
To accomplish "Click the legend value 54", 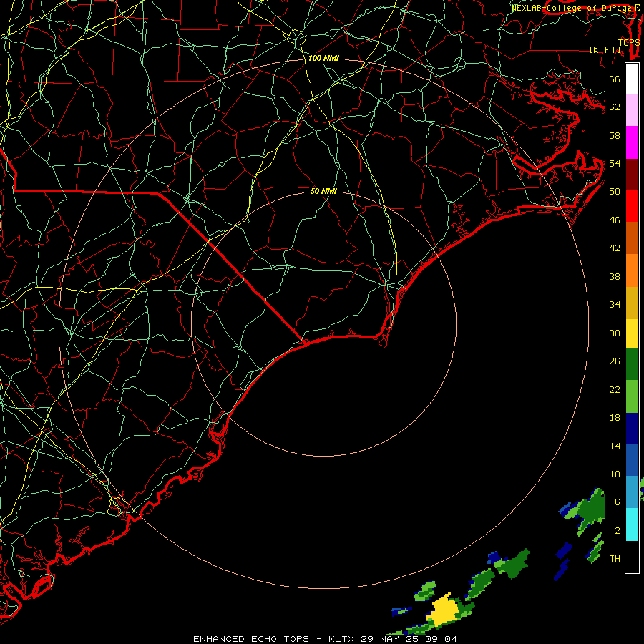I will pyautogui.click(x=615, y=163).
